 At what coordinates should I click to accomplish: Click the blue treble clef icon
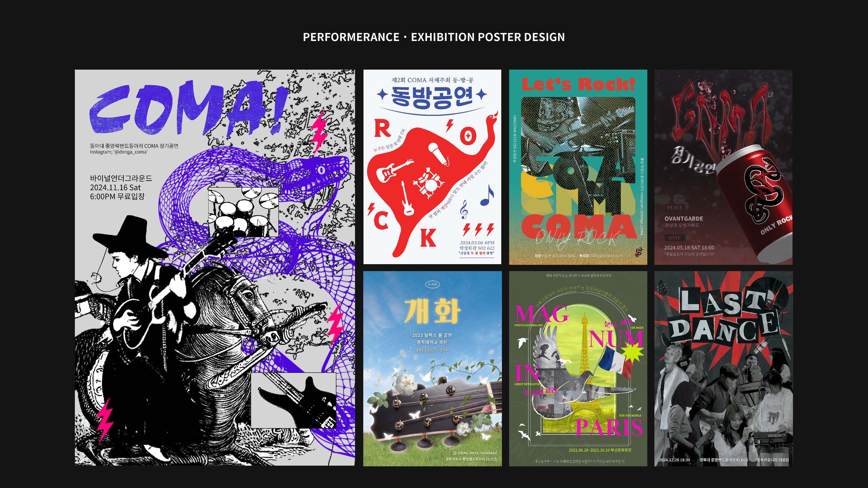tap(464, 209)
